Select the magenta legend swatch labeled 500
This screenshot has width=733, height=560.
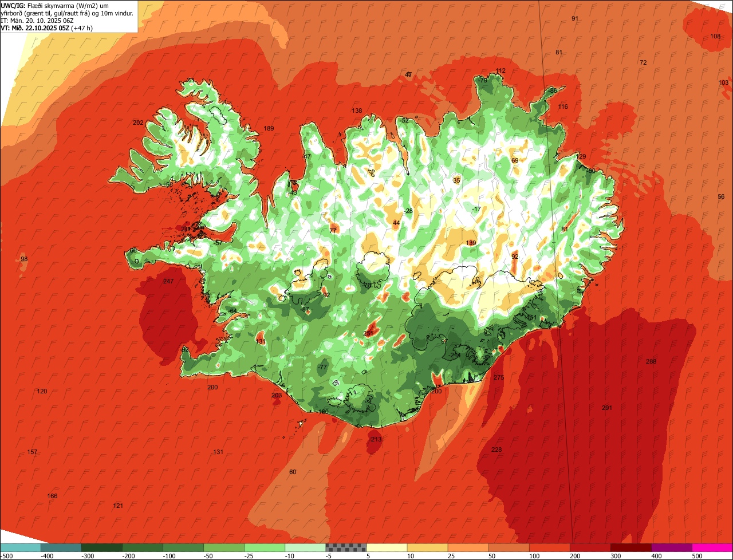[x=712, y=547]
